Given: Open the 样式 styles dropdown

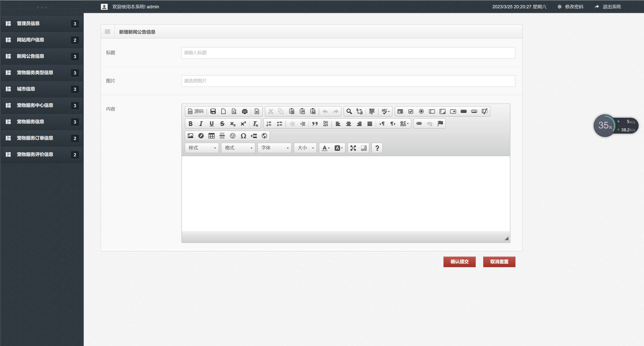Looking at the screenshot, I should point(202,148).
